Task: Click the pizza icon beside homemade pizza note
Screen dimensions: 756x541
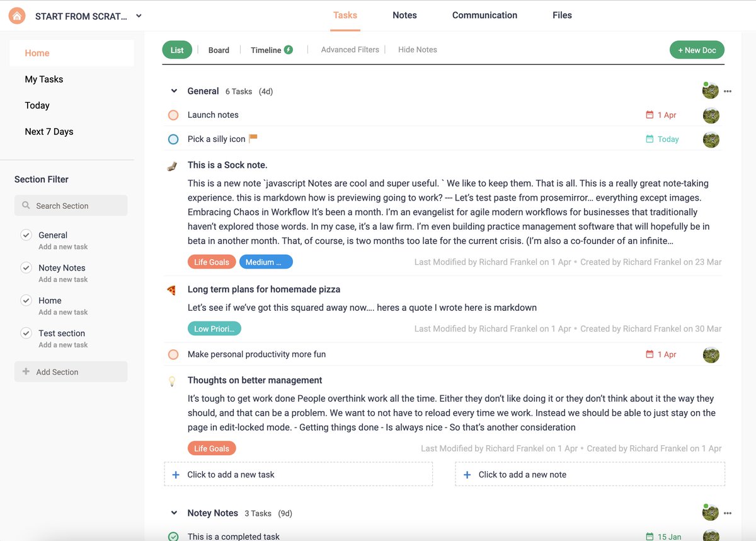Action: [x=172, y=289]
